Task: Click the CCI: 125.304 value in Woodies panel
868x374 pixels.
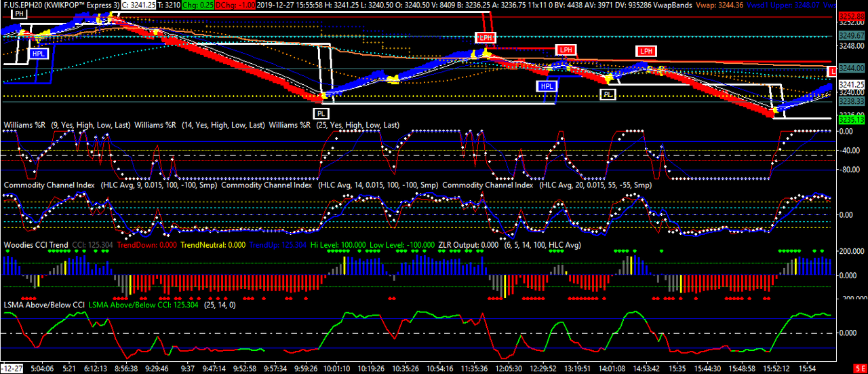Action: 94,244
